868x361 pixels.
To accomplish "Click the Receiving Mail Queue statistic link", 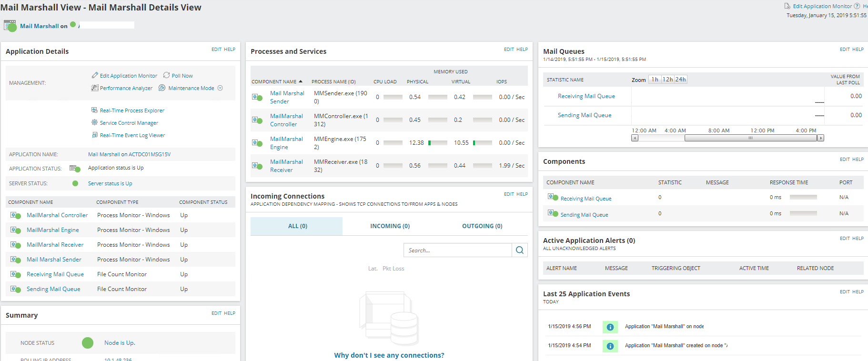I will pyautogui.click(x=586, y=96).
